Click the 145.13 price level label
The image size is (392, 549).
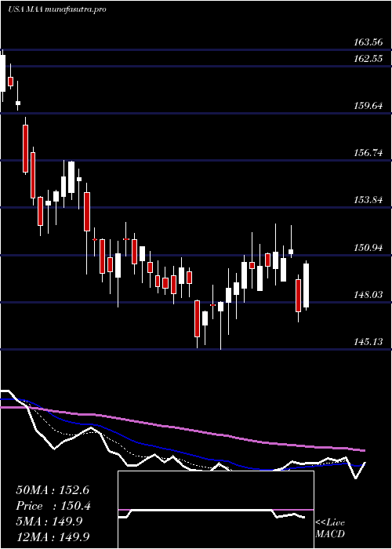[368, 341]
